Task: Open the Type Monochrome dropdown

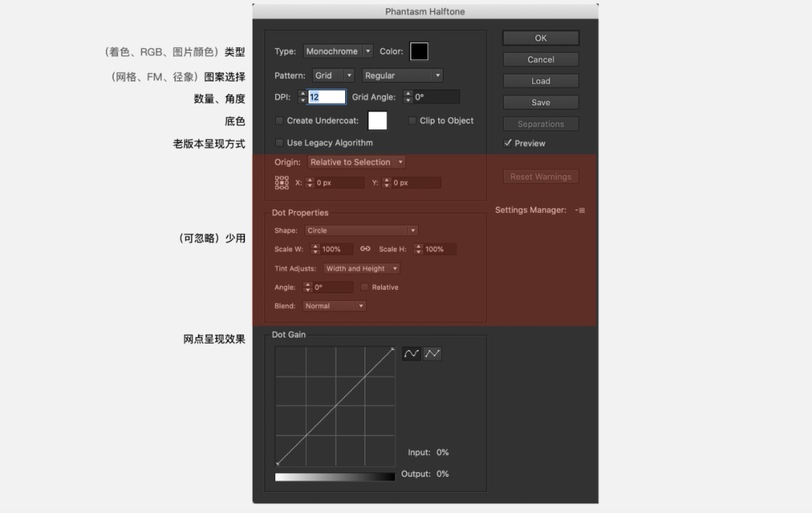Action: (338, 52)
